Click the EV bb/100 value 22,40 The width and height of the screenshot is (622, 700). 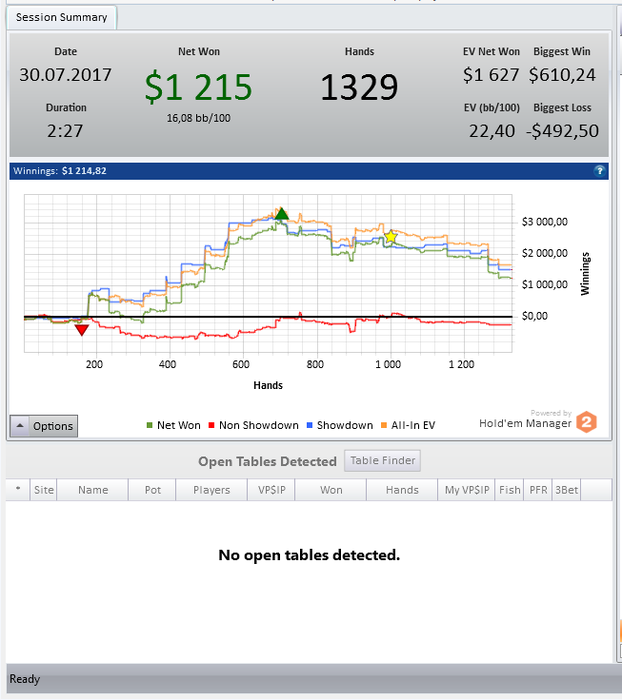click(492, 131)
